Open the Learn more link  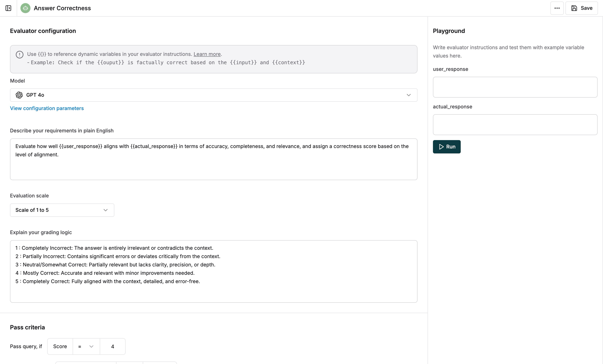[x=207, y=54]
